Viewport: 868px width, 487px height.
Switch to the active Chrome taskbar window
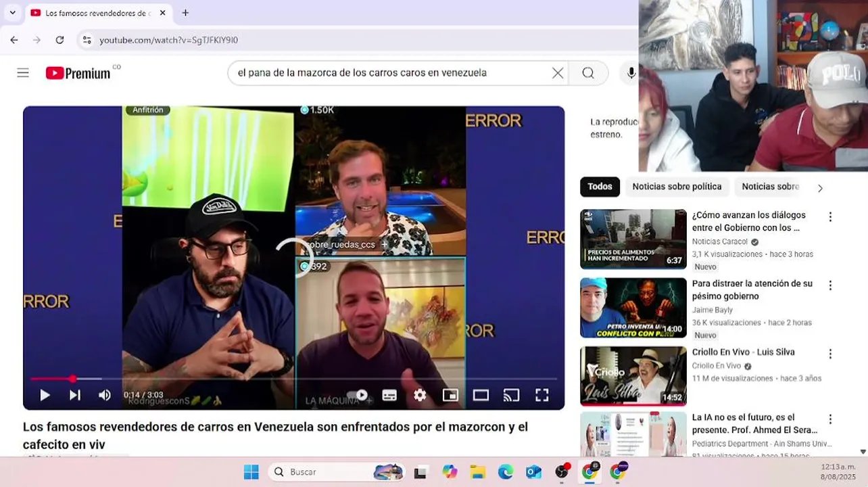coord(590,472)
